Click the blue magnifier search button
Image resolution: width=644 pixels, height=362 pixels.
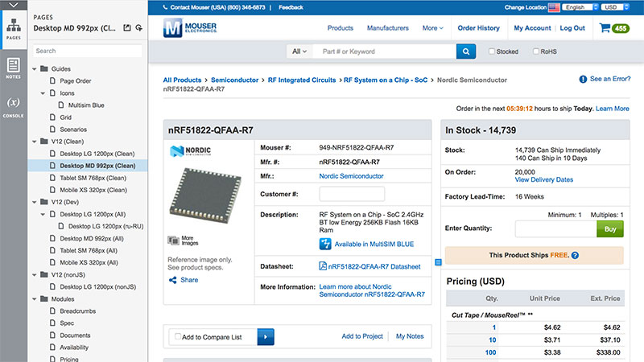(x=465, y=51)
